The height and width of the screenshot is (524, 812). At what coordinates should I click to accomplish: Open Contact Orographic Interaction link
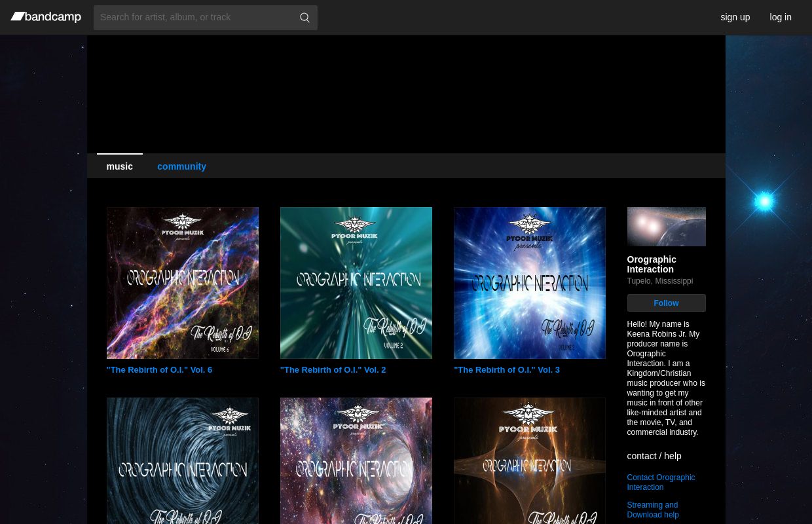(x=660, y=482)
